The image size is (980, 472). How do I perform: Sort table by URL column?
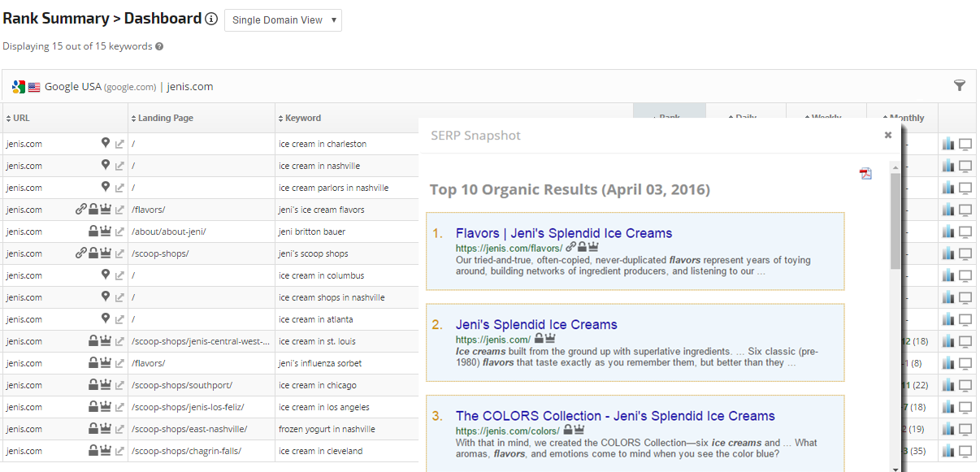tap(18, 118)
